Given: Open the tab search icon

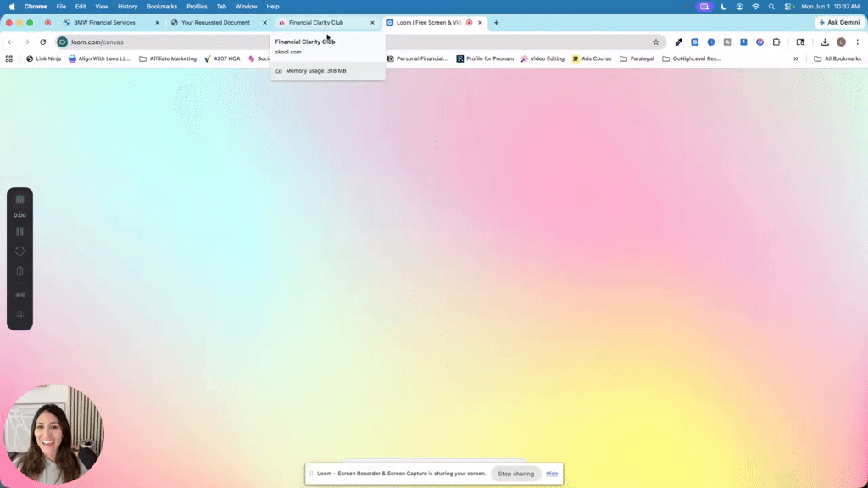Looking at the screenshot, I should [800, 42].
